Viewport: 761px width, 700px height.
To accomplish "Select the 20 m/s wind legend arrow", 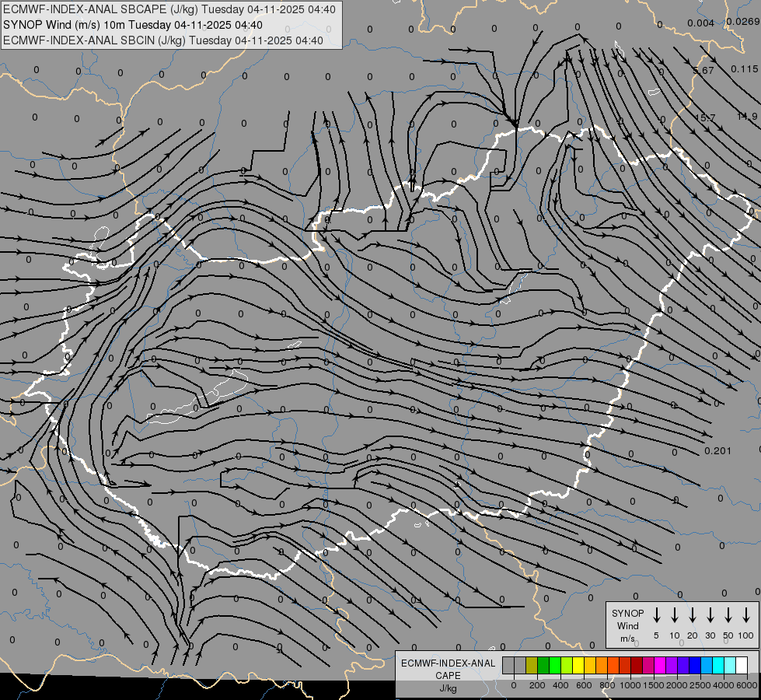I will point(693,615).
